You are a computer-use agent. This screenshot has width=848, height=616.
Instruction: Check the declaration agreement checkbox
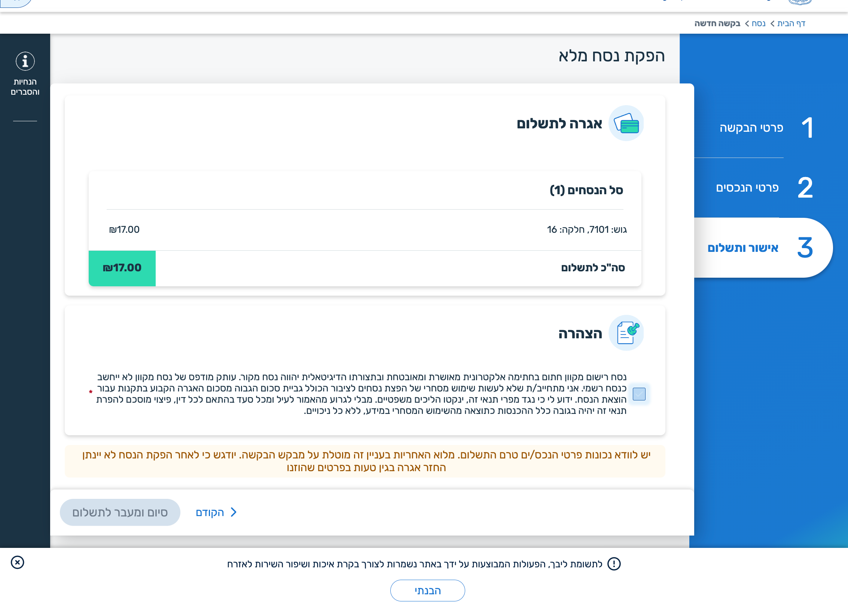(x=639, y=394)
